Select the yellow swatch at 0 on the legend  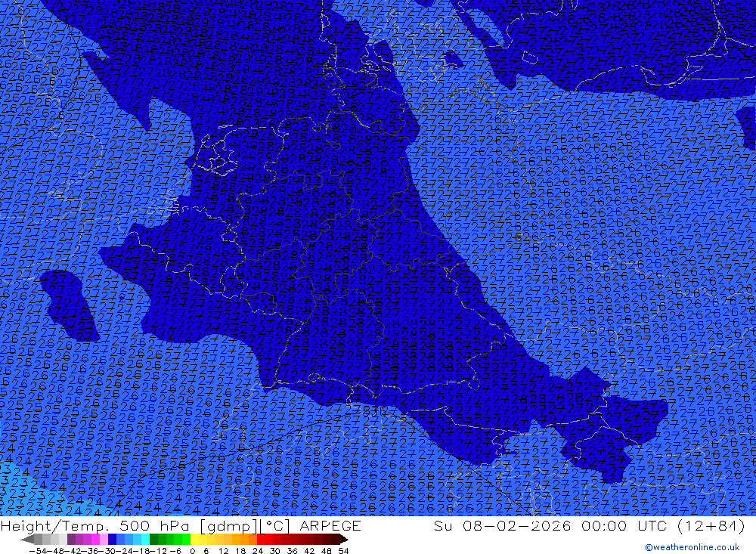[194, 539]
